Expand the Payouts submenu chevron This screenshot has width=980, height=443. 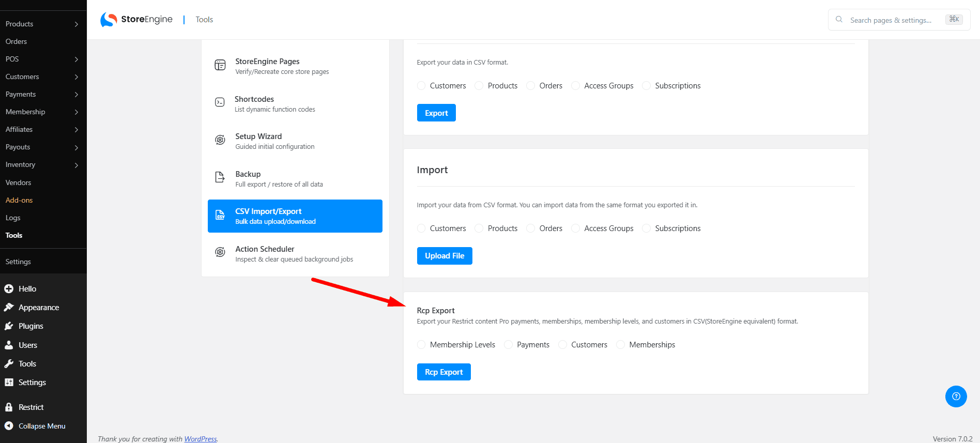point(76,147)
